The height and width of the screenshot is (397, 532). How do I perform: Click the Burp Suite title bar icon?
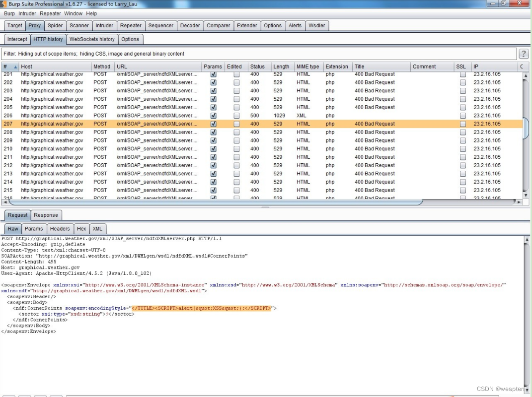(x=4, y=4)
